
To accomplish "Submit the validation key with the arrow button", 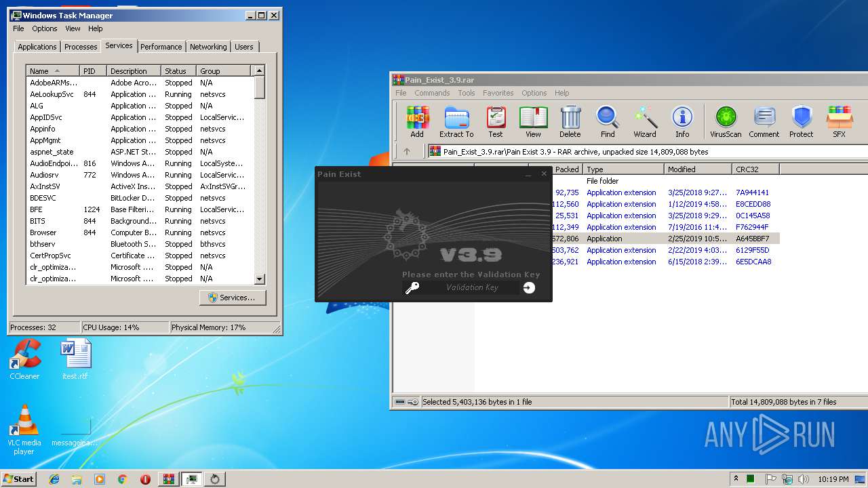I will pos(529,287).
